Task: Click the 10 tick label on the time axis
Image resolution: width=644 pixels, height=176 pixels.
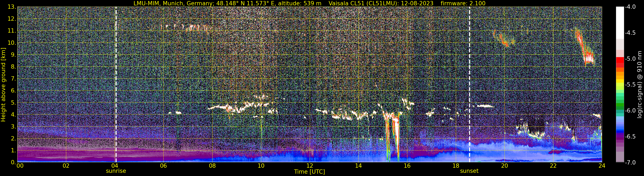Action: coord(261,166)
